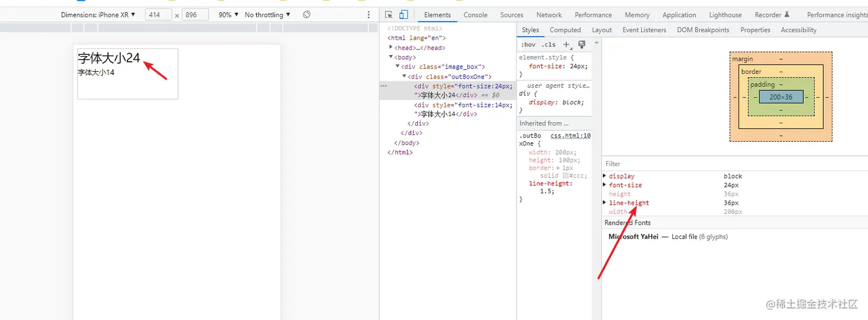
Task: Select the Event Listeners sub-tab
Action: (645, 30)
